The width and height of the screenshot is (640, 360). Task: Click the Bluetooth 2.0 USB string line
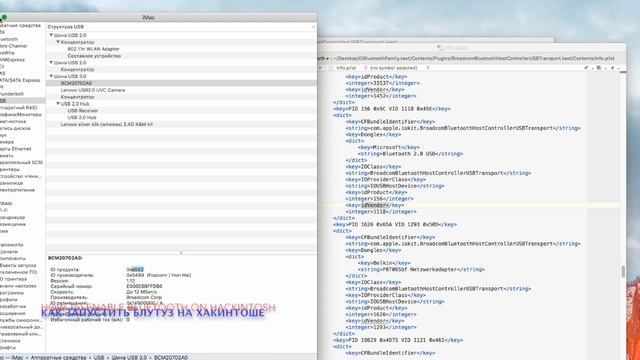click(410, 154)
